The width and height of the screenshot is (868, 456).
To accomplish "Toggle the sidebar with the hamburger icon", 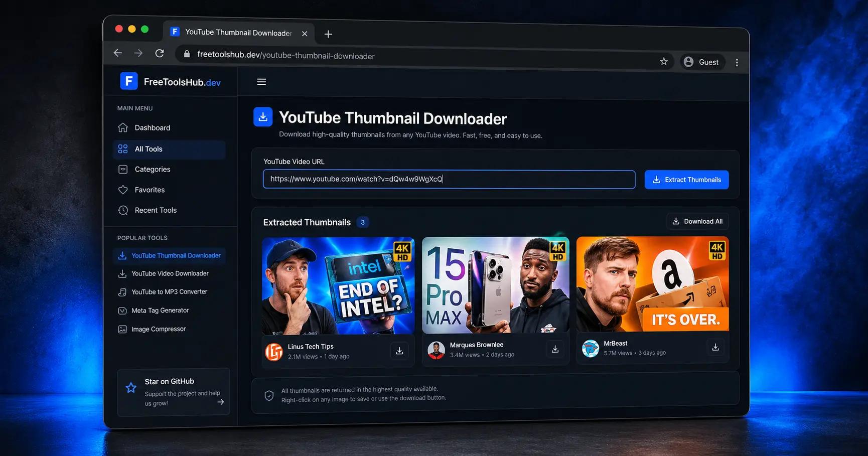I will (261, 82).
